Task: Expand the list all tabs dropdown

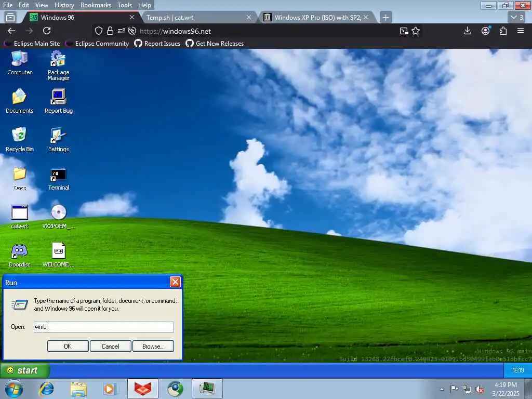Action: 517,17
